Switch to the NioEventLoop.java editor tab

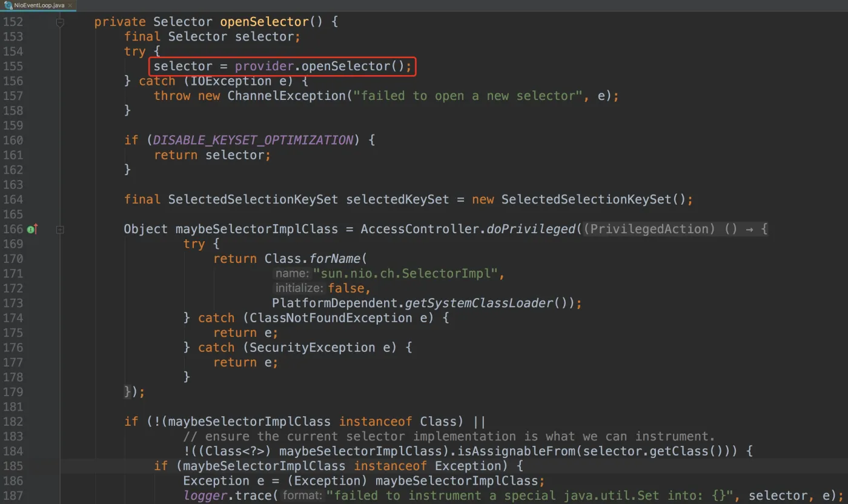click(x=40, y=5)
